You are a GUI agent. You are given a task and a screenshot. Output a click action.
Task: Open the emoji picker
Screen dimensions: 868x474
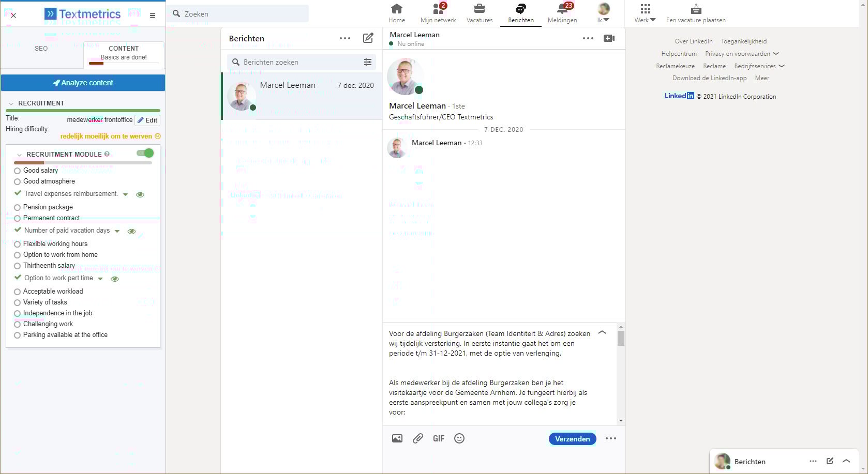tap(459, 438)
